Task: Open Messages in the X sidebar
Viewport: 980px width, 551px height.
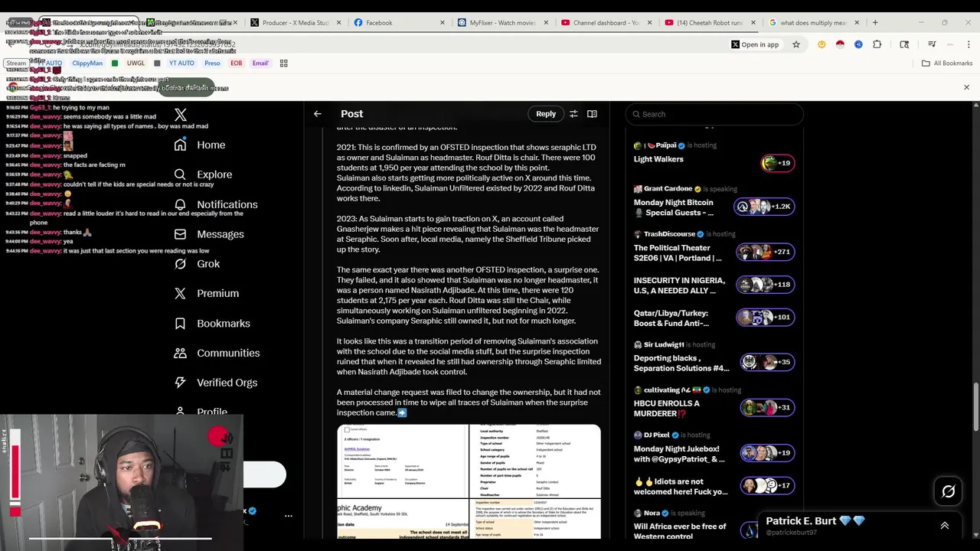Action: pos(209,234)
